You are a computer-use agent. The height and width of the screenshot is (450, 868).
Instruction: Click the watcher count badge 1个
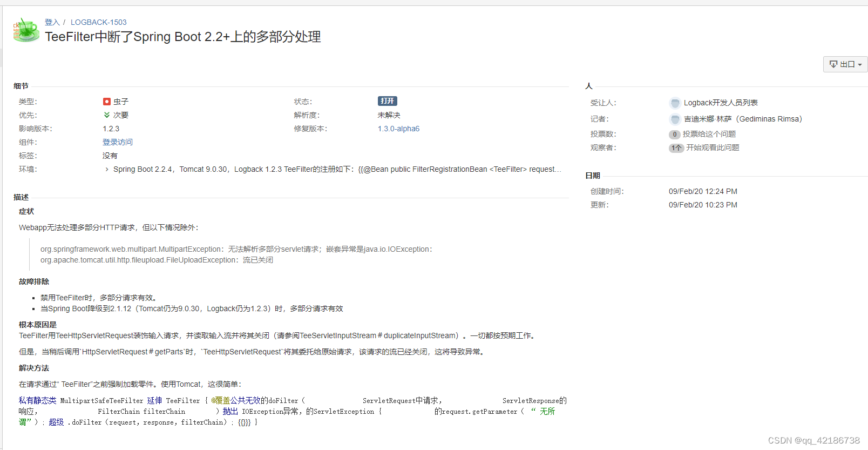(x=676, y=148)
